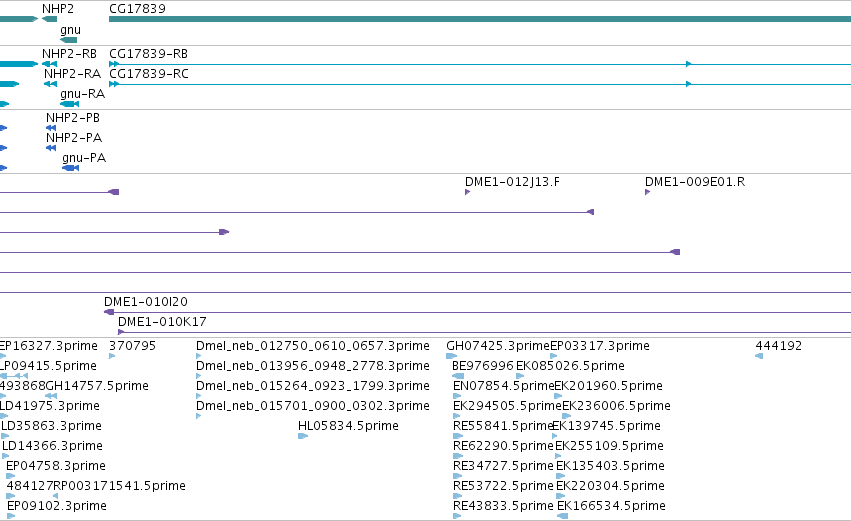Click Dmel_neb_013956_0948_2778.3prime
The image size is (851, 521).
[313, 366]
